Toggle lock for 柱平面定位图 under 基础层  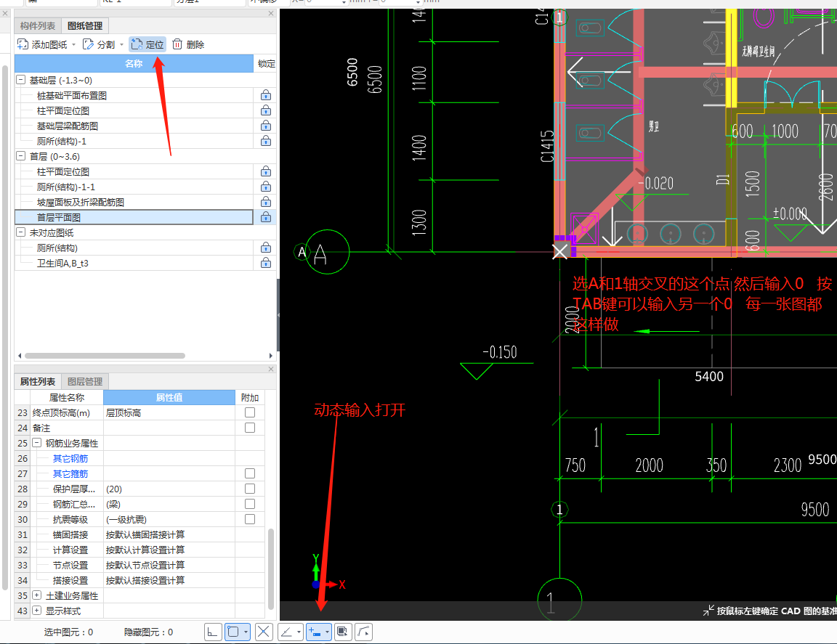tap(265, 110)
